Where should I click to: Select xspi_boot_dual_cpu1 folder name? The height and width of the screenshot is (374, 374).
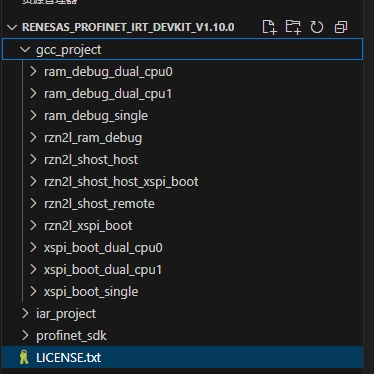coord(103,270)
